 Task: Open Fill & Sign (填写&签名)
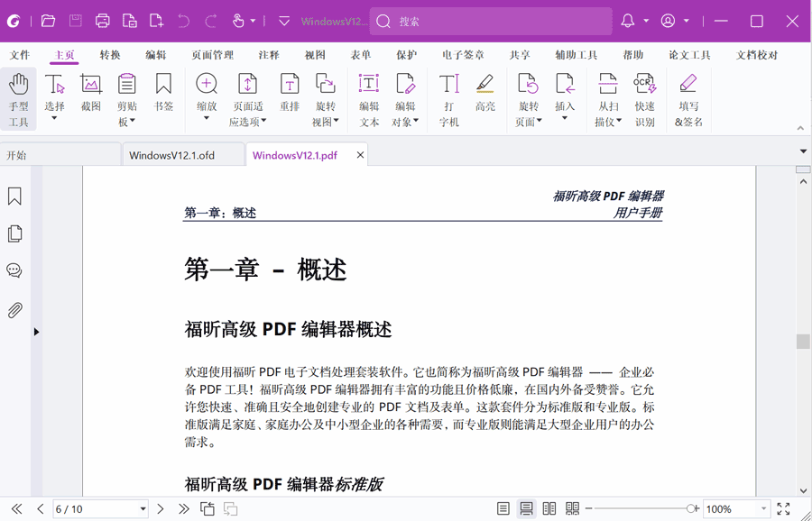point(688,99)
